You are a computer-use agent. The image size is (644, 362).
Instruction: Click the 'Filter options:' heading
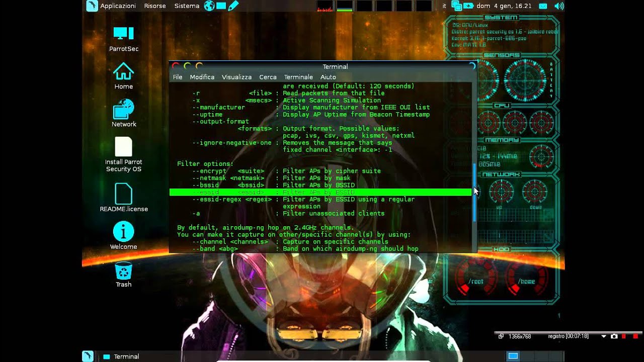pyautogui.click(x=205, y=164)
